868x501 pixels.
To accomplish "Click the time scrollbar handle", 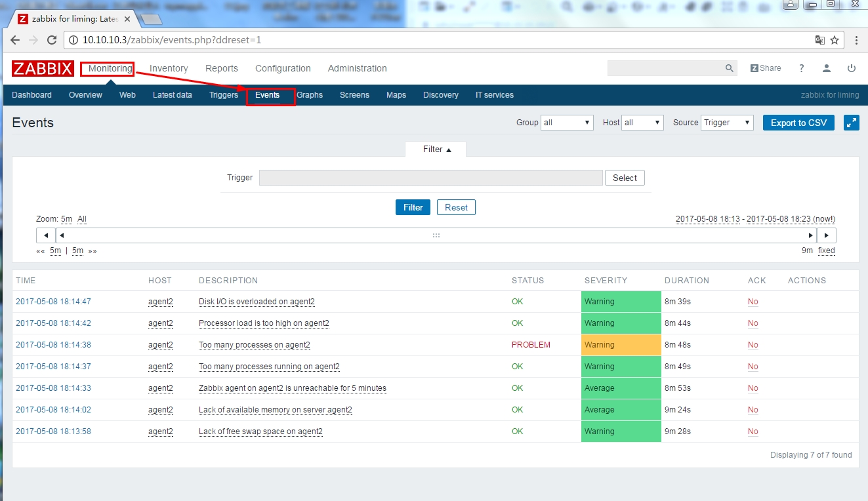I will click(x=436, y=235).
